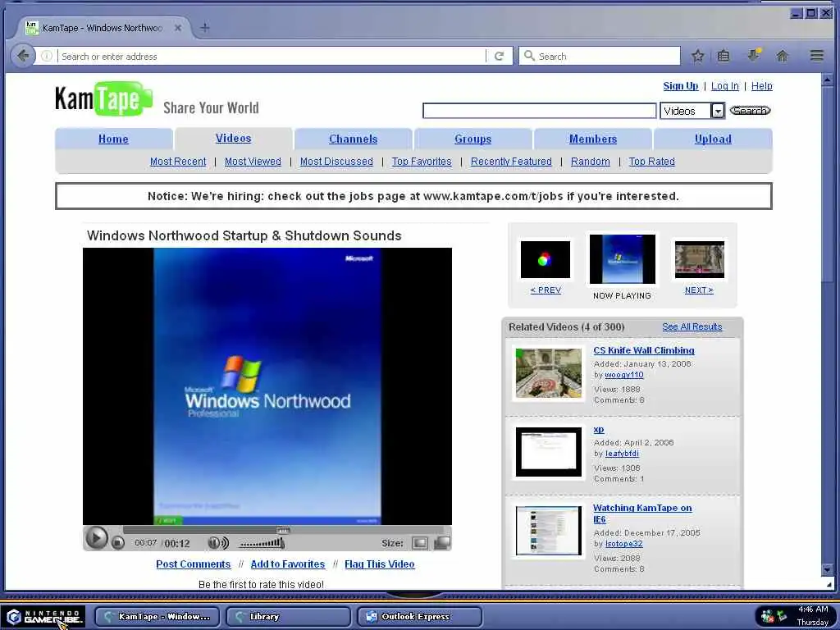Click the < PREV video link
The width and height of the screenshot is (840, 630).
pos(546,290)
